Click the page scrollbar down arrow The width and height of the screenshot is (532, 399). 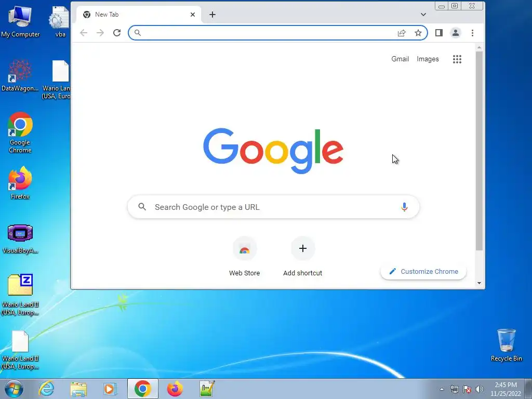click(479, 283)
